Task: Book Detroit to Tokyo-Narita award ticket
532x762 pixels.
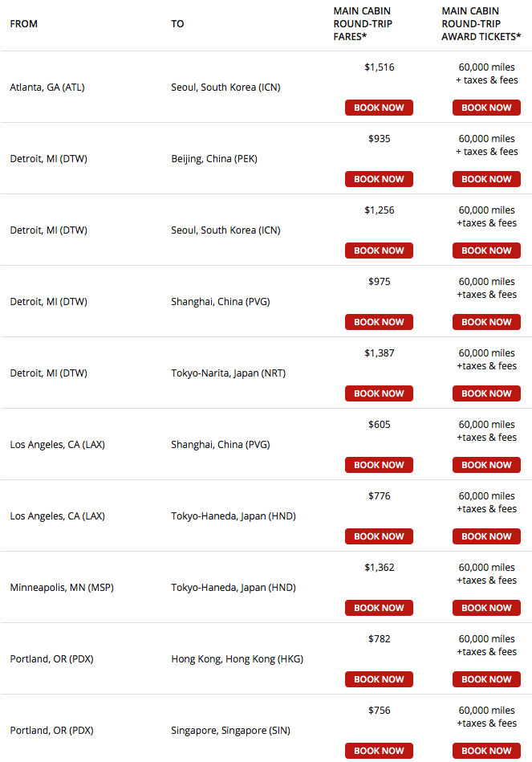Action: tap(486, 393)
